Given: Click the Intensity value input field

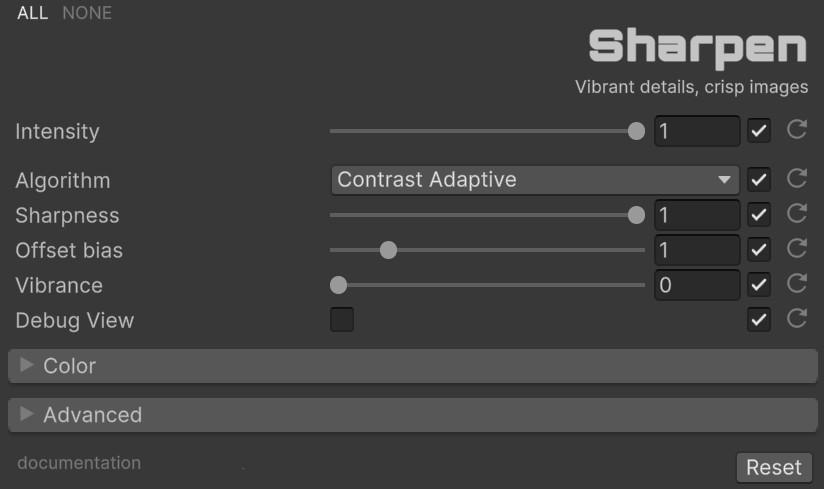Looking at the screenshot, I should pyautogui.click(x=696, y=131).
